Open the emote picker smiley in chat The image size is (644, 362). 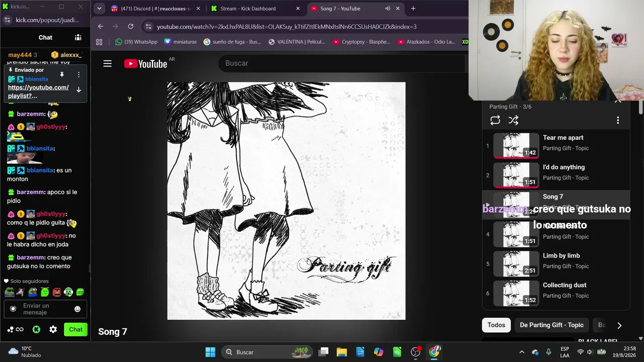pyautogui.click(x=77, y=309)
